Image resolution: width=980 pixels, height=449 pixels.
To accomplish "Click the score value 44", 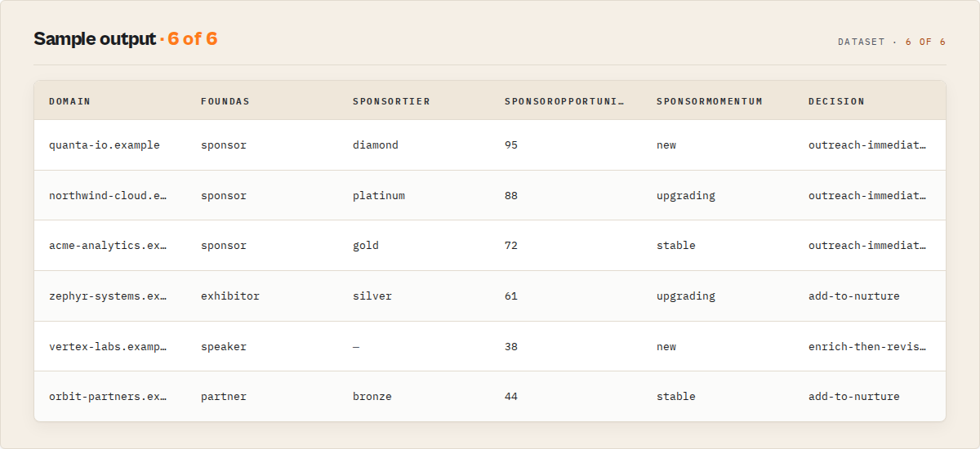I will pyautogui.click(x=511, y=397).
